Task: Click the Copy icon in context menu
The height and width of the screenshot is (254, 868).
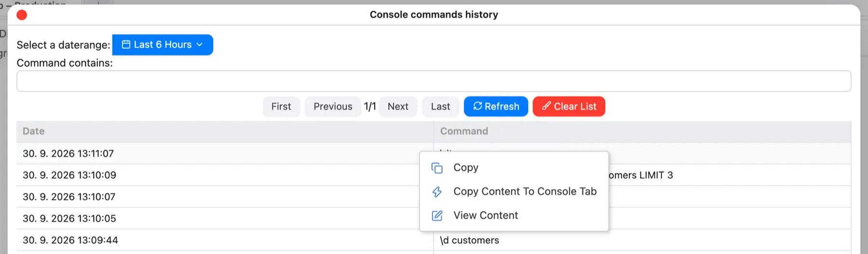Action: tap(437, 168)
